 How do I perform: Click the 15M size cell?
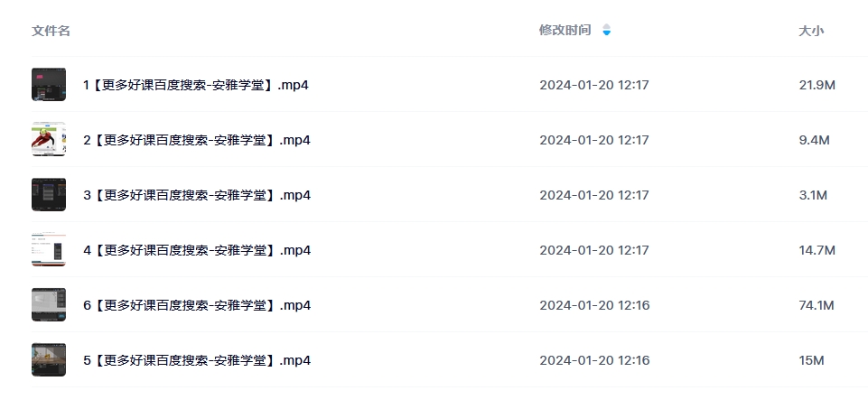coord(811,360)
